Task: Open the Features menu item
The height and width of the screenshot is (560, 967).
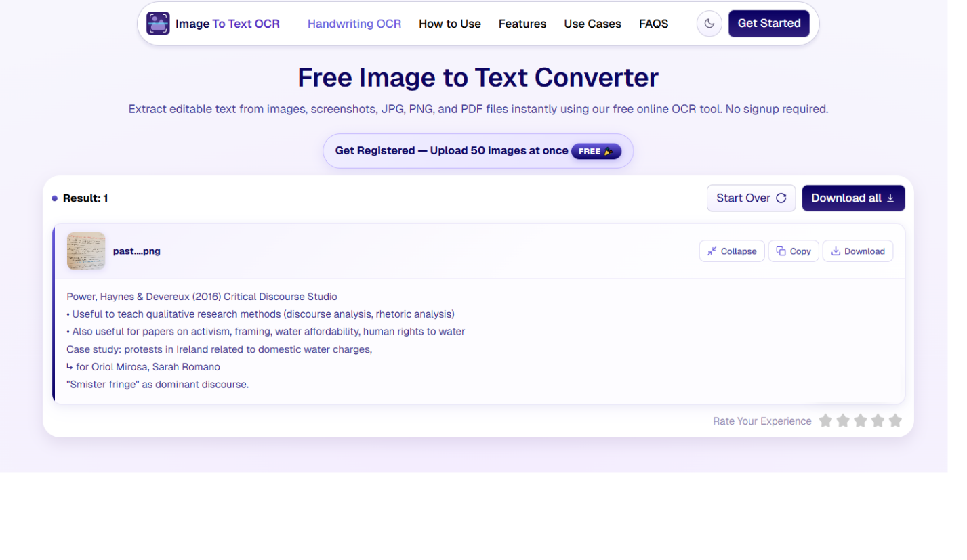Action: 522,24
